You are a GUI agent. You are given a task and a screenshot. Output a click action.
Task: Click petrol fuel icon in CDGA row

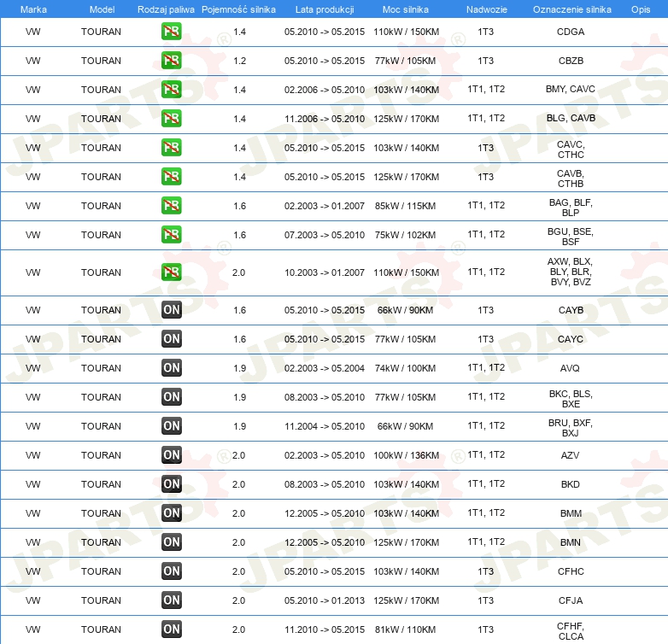coord(171,31)
